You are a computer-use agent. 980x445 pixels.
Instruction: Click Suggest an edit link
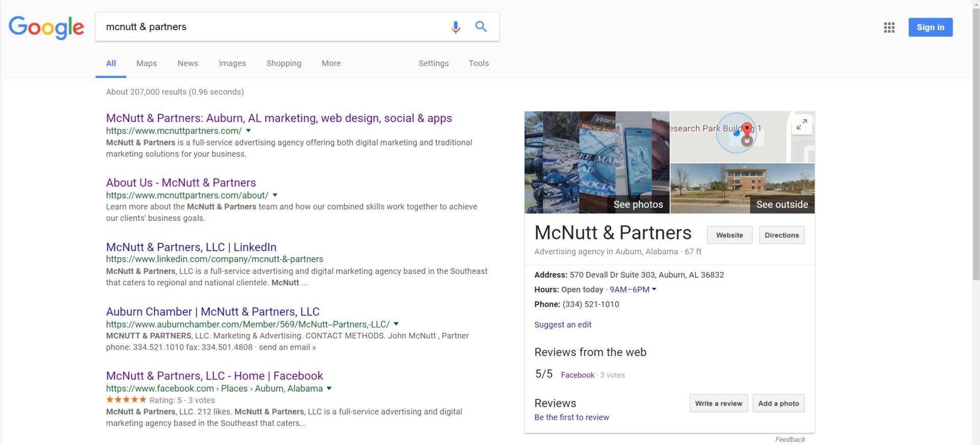click(563, 325)
